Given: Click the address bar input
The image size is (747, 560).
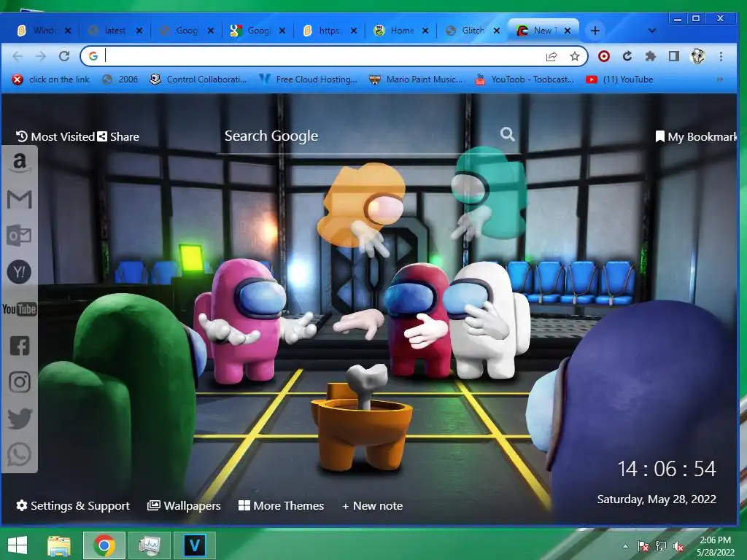Looking at the screenshot, I should pyautogui.click(x=324, y=56).
